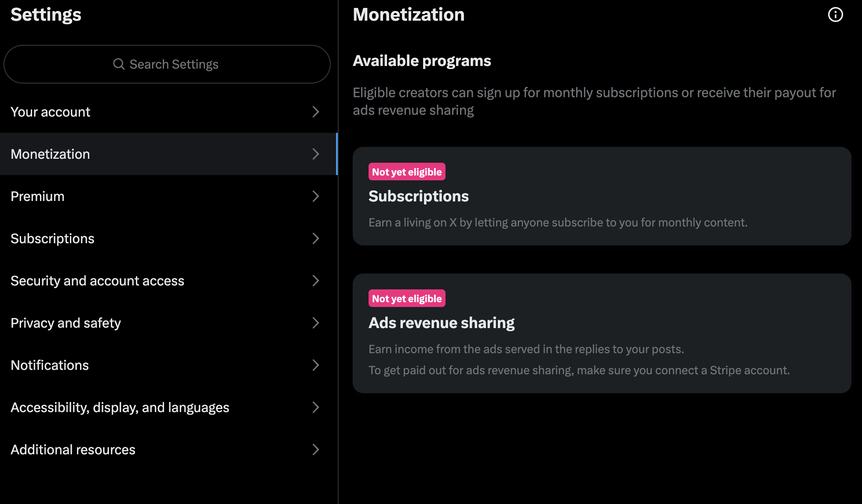Click the Notifications chevron arrow
This screenshot has height=504, width=862.
tap(316, 365)
